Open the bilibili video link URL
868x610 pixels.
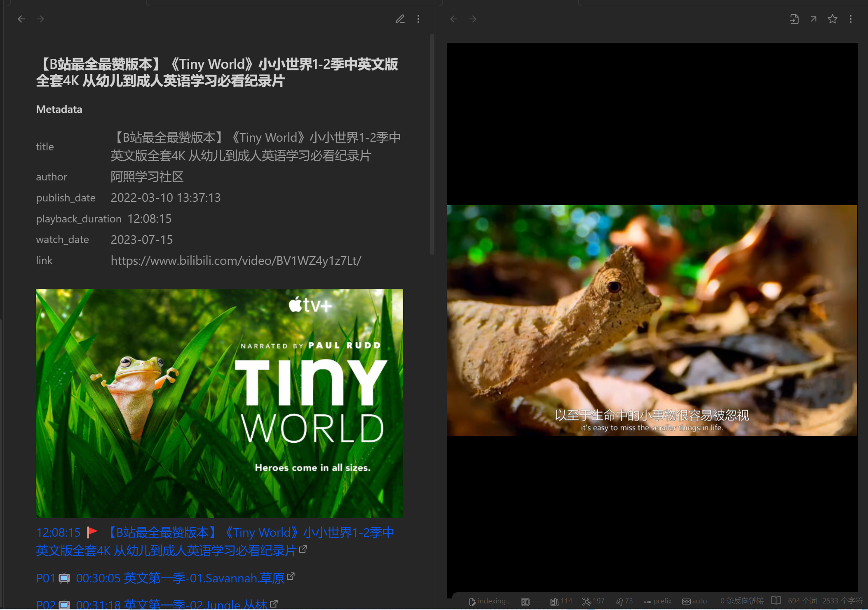(236, 261)
